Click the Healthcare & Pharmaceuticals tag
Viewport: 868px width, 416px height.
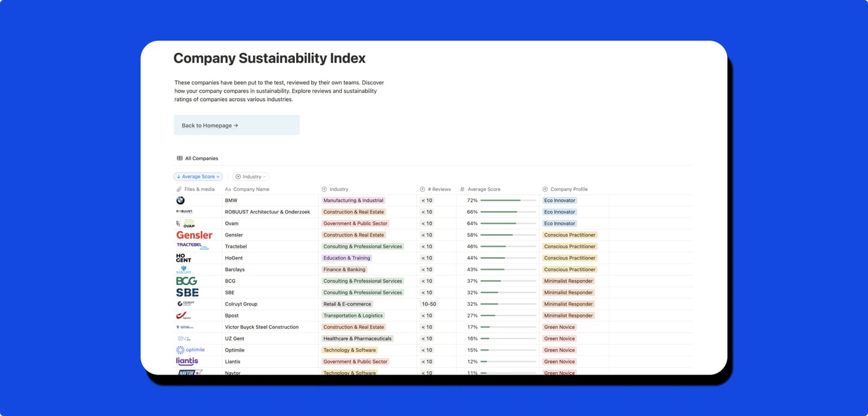pos(358,338)
